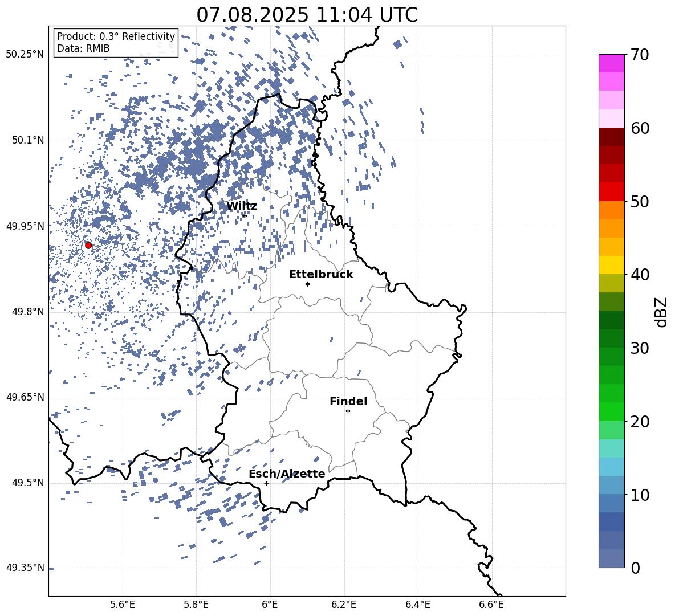This screenshot has height=616, width=675.
Task: Click the red radar location marker
Action: coord(88,245)
